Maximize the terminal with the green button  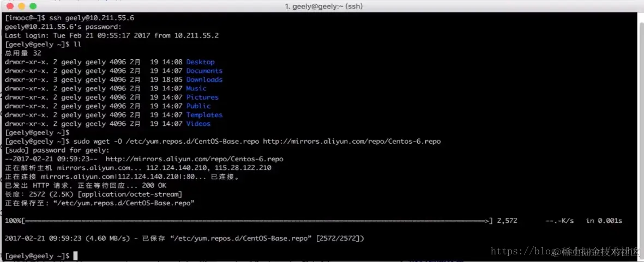coord(33,6)
